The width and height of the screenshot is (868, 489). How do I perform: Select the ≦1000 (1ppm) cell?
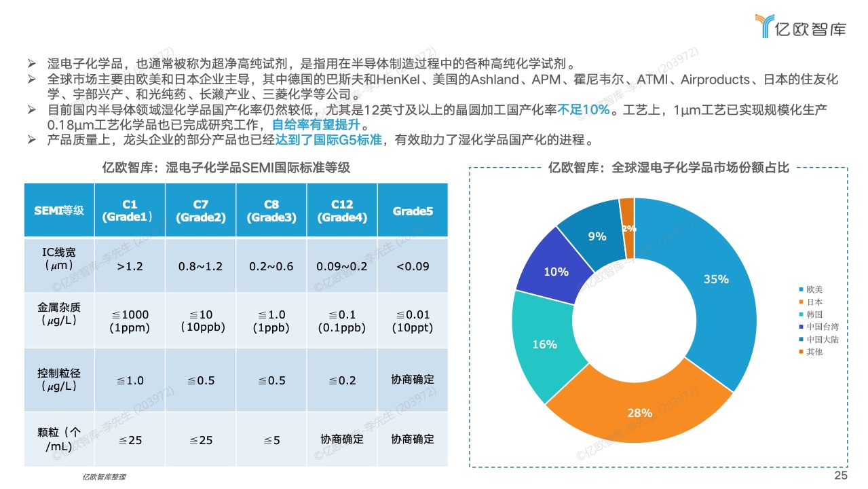(130, 321)
